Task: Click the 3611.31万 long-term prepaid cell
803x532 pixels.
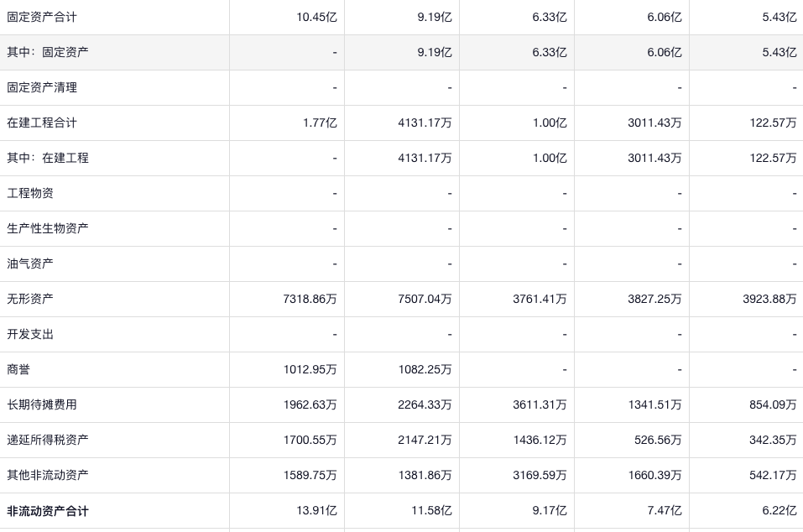Action: pos(540,404)
